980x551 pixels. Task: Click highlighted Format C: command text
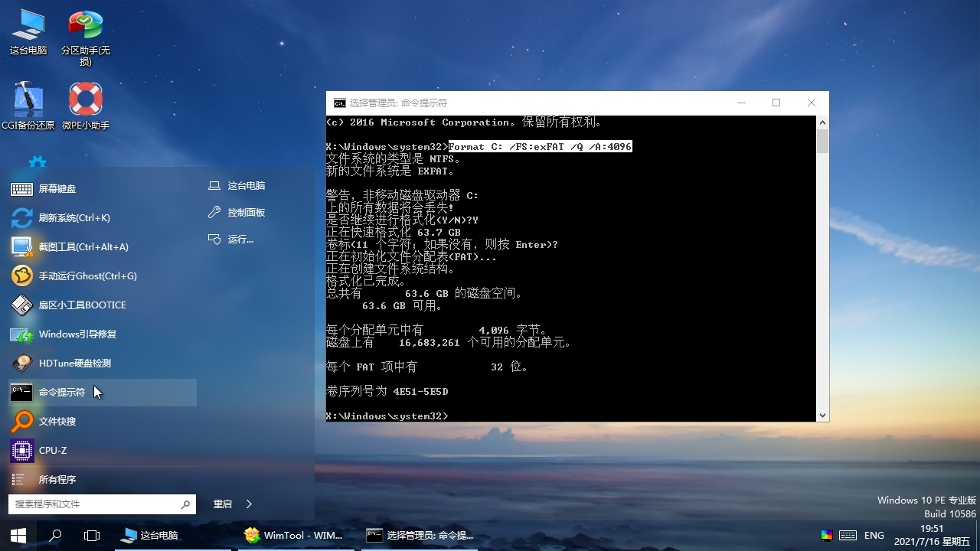(x=541, y=147)
